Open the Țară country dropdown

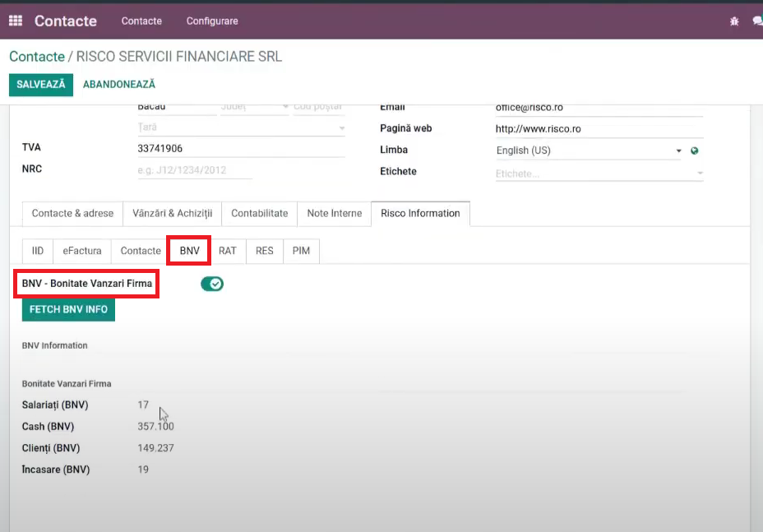point(241,127)
